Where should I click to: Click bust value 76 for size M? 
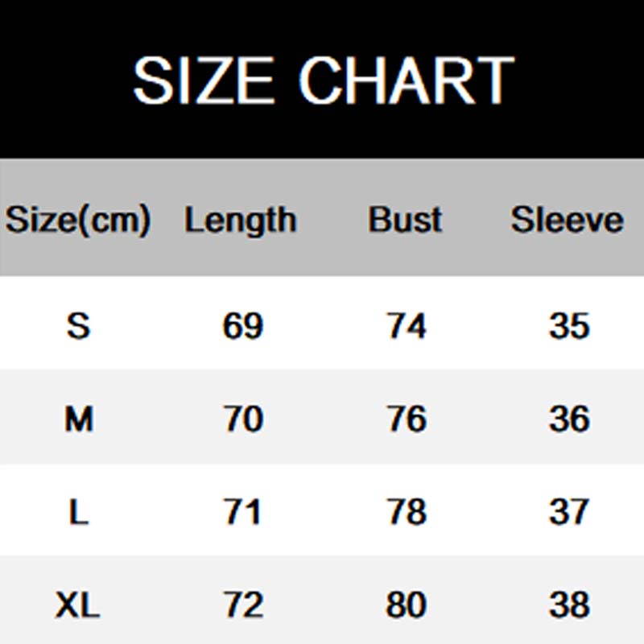(x=407, y=419)
